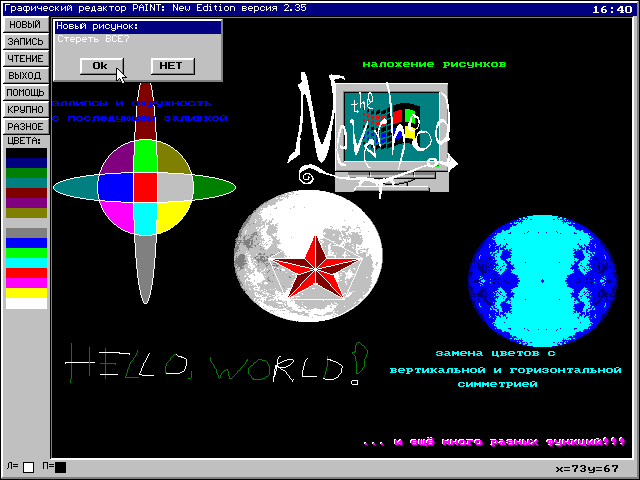Select ЧТЕНИЕ to load a picture
Screen dimensions: 640x480
pos(25,58)
